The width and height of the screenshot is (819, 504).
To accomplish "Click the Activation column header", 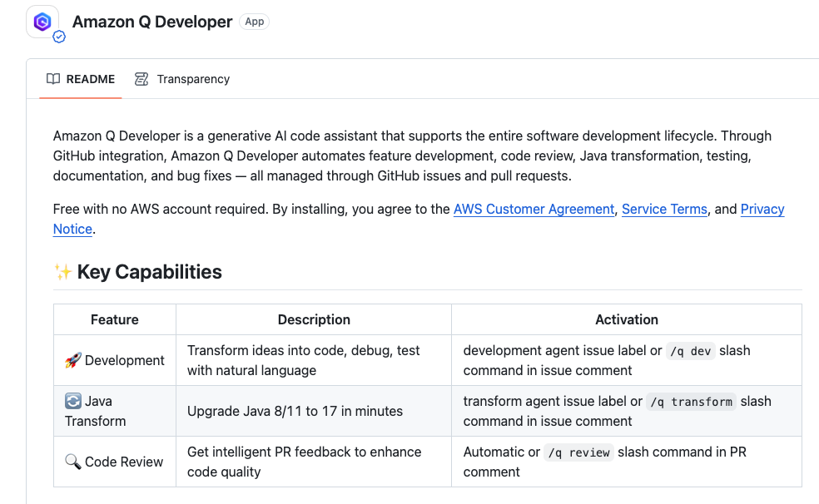I will point(626,319).
